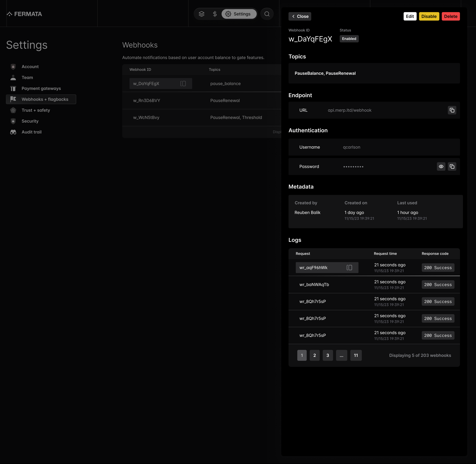Collapse the panel using the Close chevron
This screenshot has width=476, height=464.
click(x=300, y=16)
